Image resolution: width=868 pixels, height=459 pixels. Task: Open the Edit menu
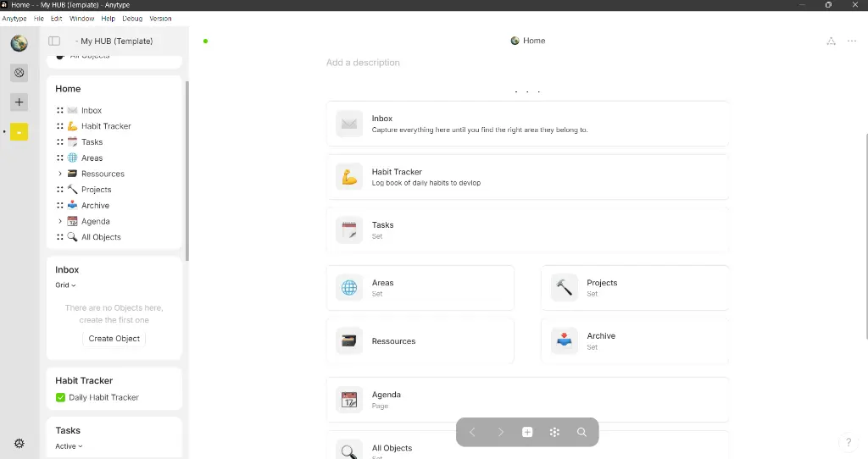[56, 18]
